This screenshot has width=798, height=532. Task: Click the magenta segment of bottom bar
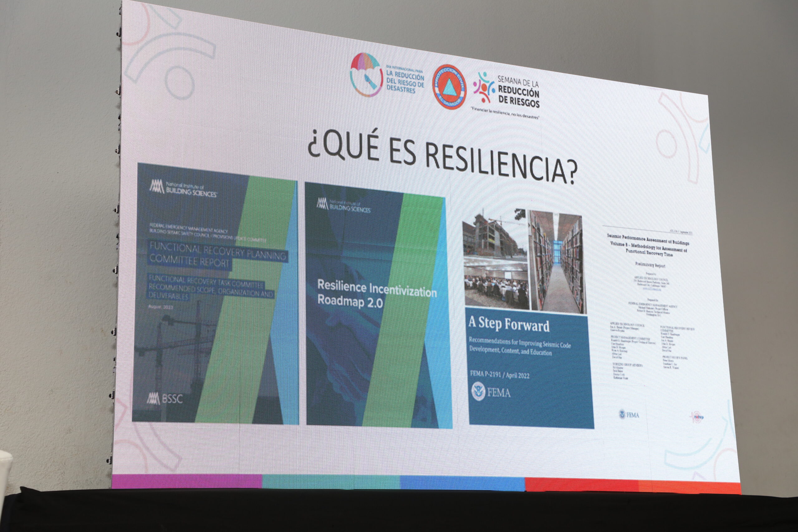click(x=187, y=482)
